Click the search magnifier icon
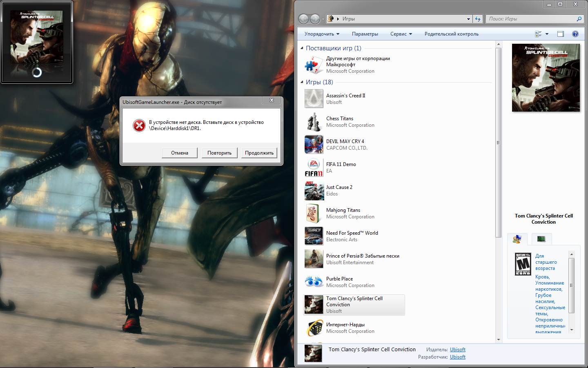The width and height of the screenshot is (588, 368). tap(579, 19)
